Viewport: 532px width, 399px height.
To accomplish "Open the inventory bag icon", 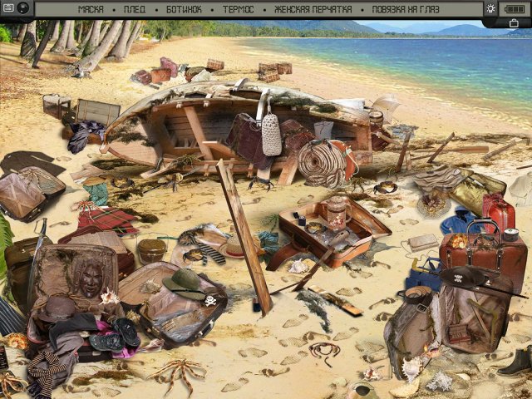I will coord(515,22).
